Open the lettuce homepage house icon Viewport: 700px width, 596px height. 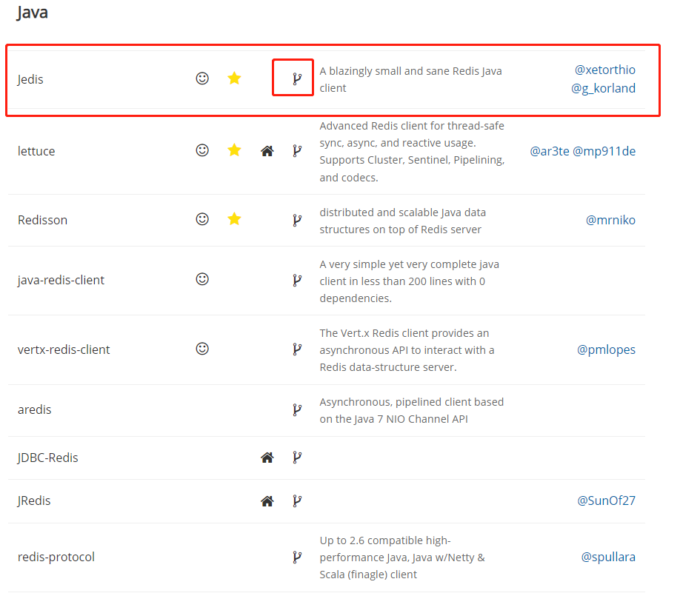[x=267, y=151]
